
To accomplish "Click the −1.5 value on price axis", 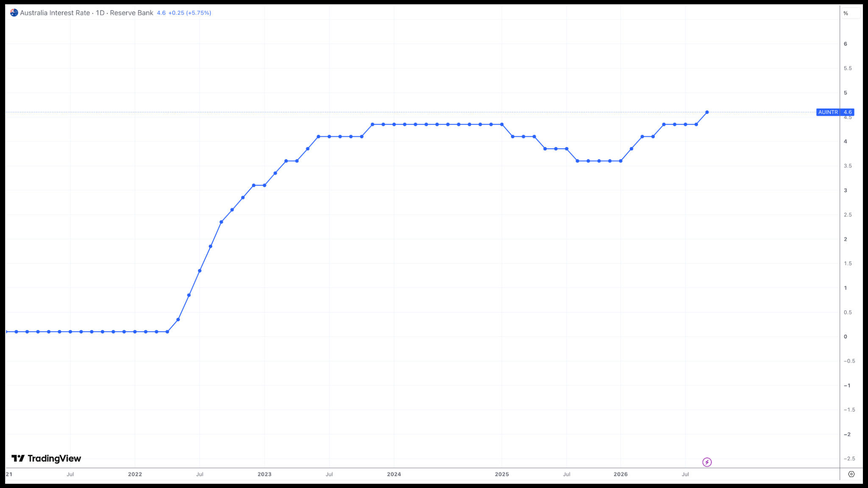I will [849, 410].
